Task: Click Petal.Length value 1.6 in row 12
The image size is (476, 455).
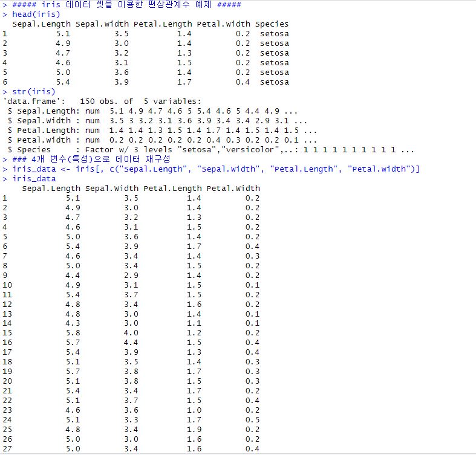Action: 194,305
